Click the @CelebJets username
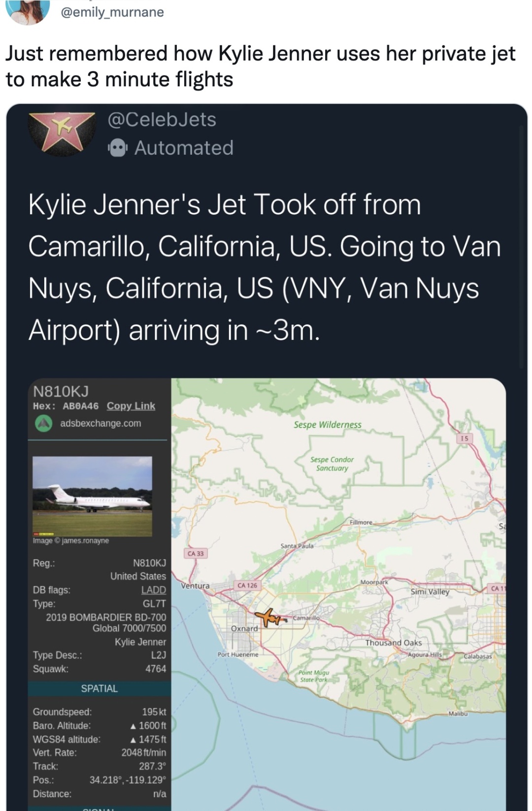This screenshot has width=532, height=811. coord(162,120)
